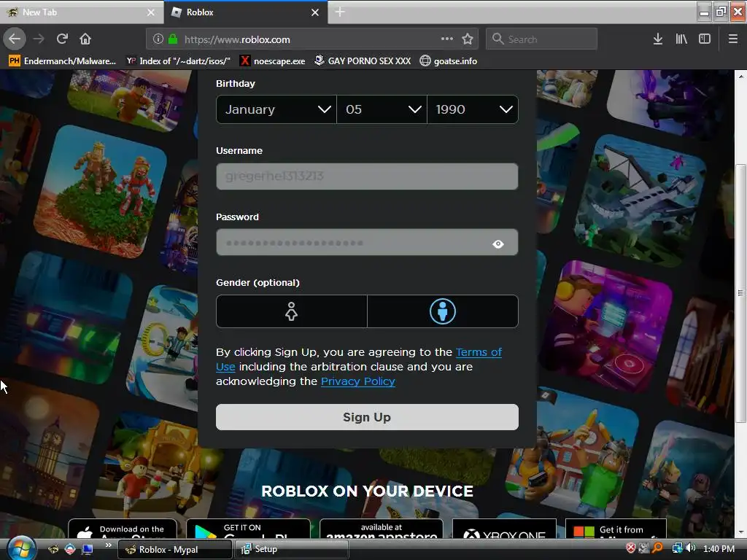This screenshot has height=560, width=747.
Task: Click the red security alert tray icon
Action: (631, 548)
